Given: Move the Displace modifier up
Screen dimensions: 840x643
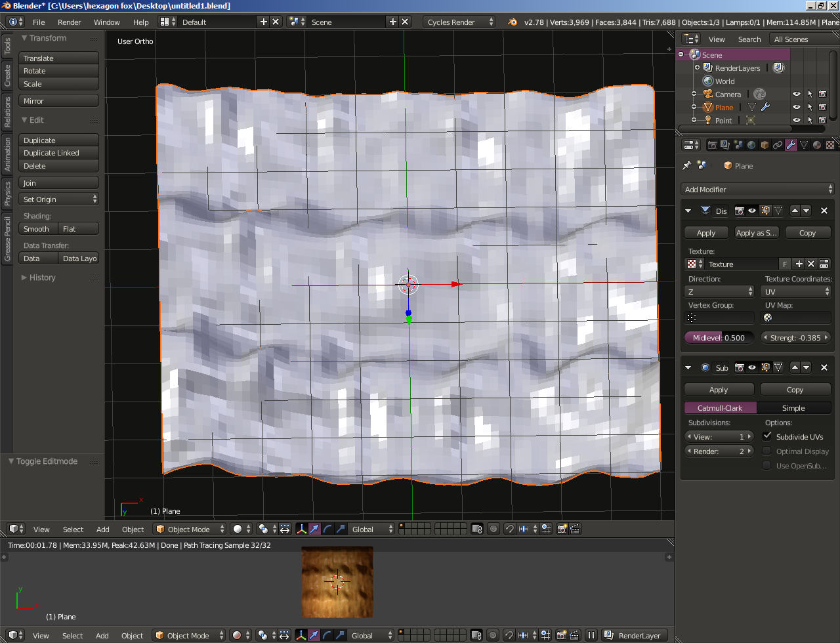Looking at the screenshot, I should (795, 211).
